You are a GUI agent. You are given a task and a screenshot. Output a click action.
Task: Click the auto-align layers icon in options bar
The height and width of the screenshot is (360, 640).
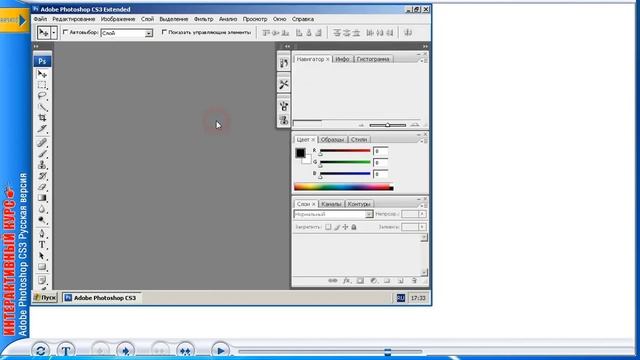coord(408,33)
